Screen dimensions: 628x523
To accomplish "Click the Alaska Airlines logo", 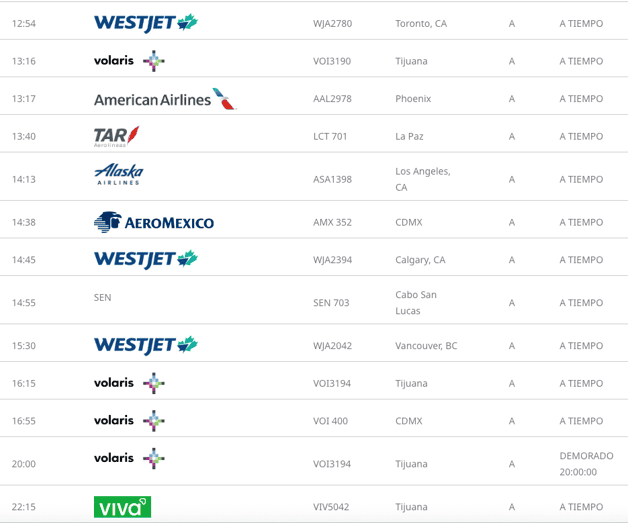I will (119, 175).
